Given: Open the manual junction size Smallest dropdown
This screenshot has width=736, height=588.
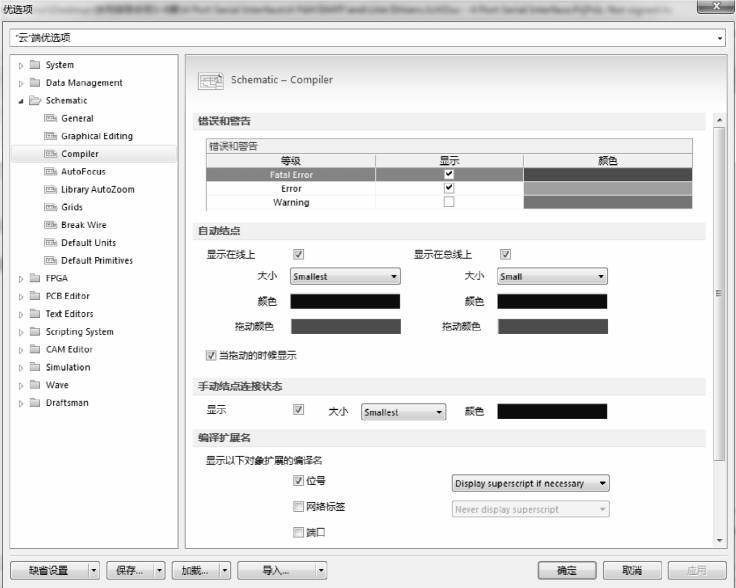Looking at the screenshot, I should coord(403,412).
